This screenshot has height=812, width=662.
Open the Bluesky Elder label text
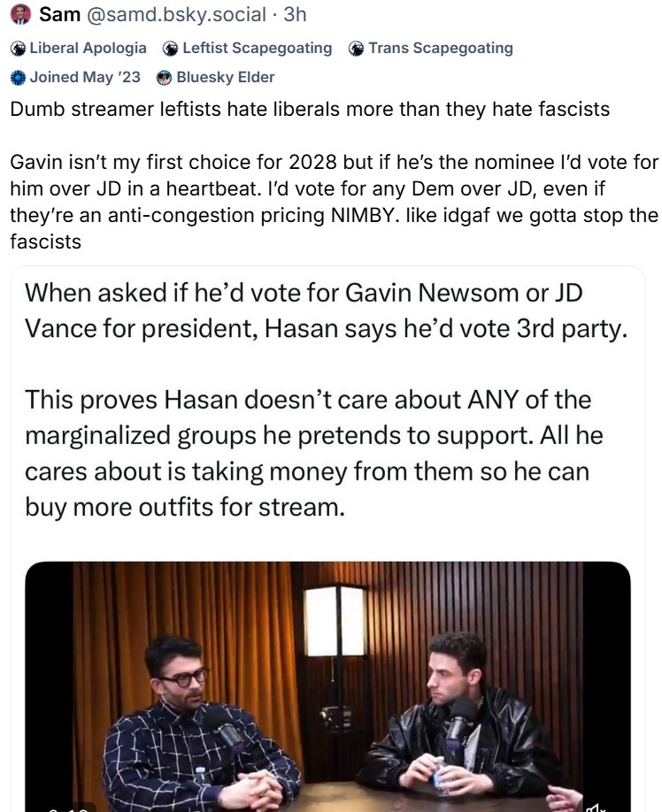coord(226,77)
